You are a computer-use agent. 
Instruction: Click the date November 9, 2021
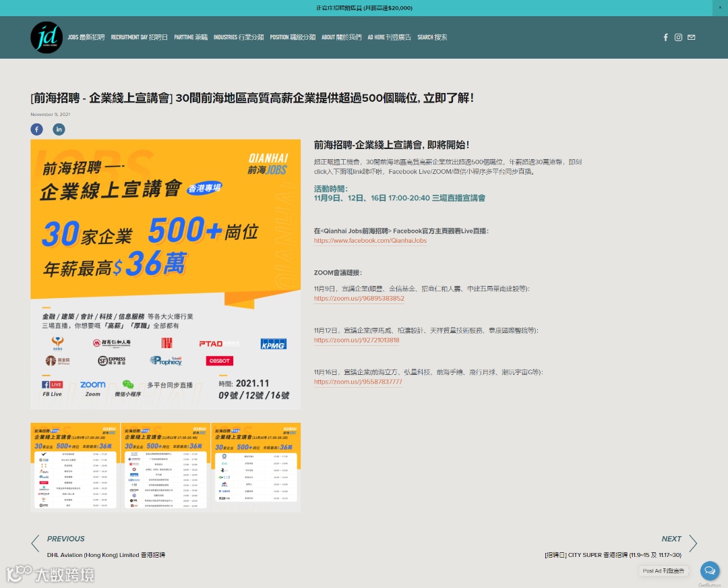coord(50,114)
